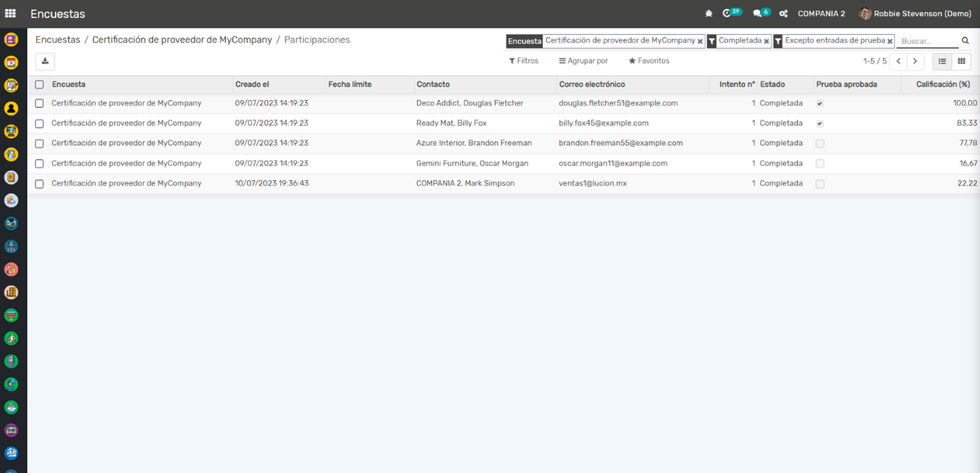Open the debug bug icon
The image size is (980, 473).
click(708, 14)
